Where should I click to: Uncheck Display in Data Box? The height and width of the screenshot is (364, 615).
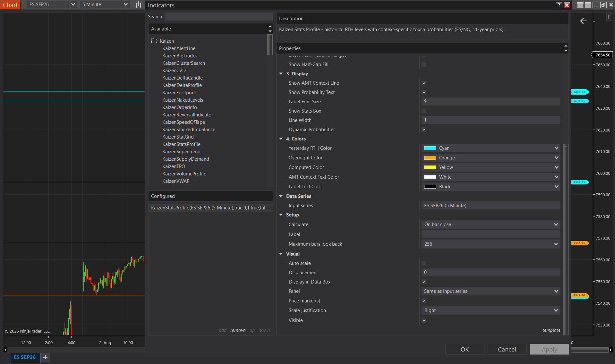pos(424,282)
